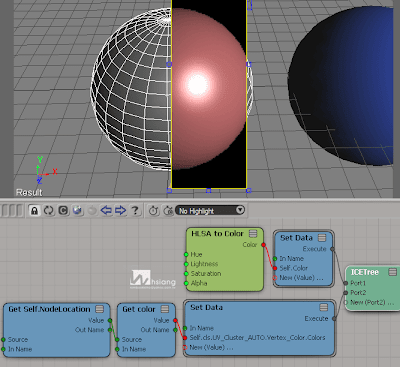The image size is (400, 367).
Task: Open help with the question mark icon
Action: click(x=135, y=210)
